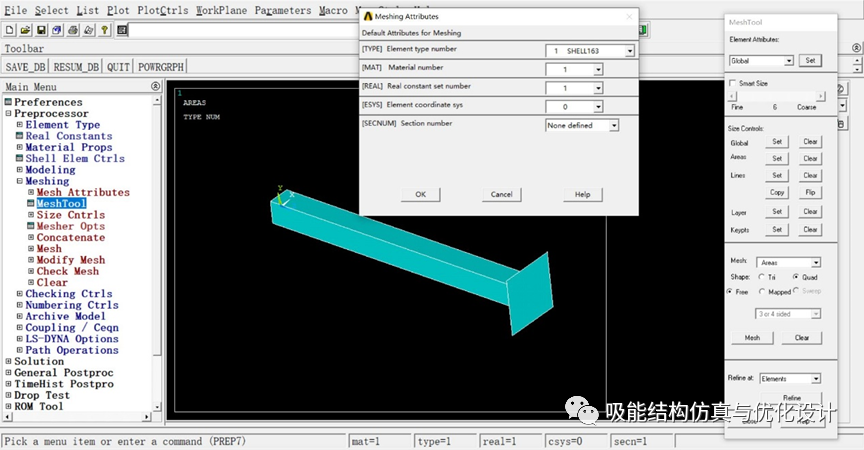
Task: Select Mesh Attributes in the Meshing tree
Action: tap(83, 192)
